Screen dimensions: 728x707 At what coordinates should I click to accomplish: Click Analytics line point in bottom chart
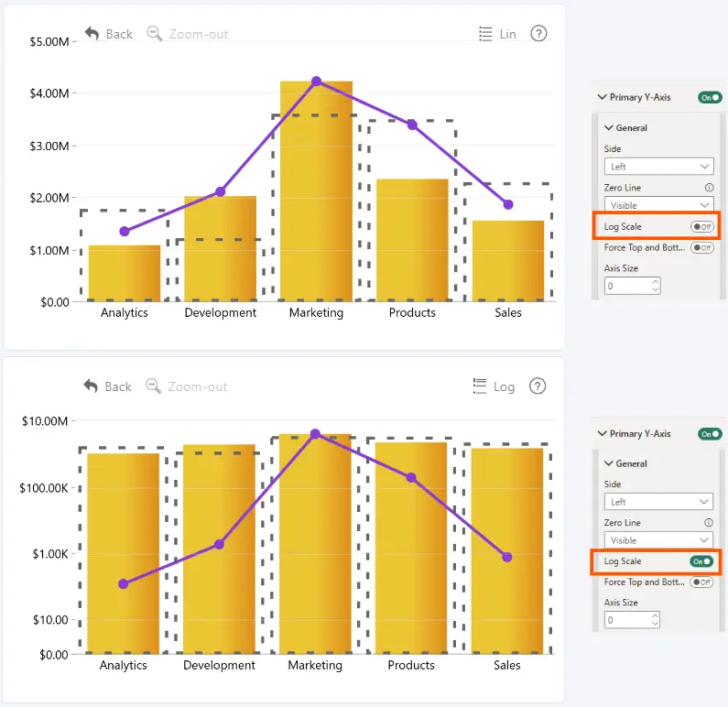pyautogui.click(x=123, y=584)
